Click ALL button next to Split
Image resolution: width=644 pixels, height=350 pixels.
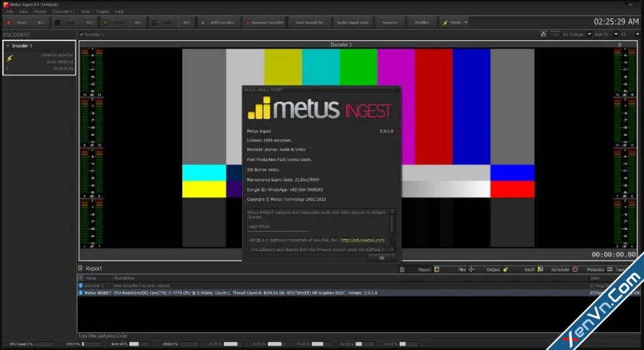point(186,23)
